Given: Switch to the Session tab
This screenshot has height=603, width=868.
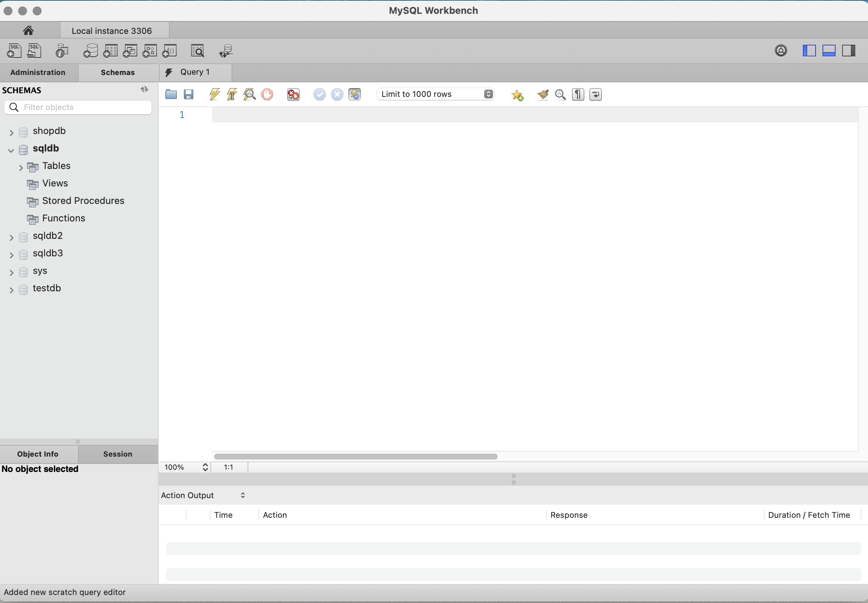Looking at the screenshot, I should pyautogui.click(x=118, y=454).
